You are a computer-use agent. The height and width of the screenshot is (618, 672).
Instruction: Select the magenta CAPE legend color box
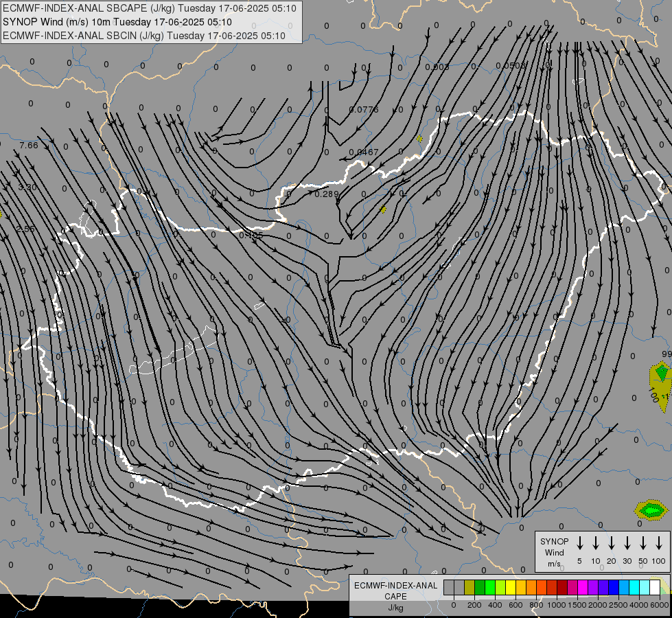pyautogui.click(x=583, y=587)
